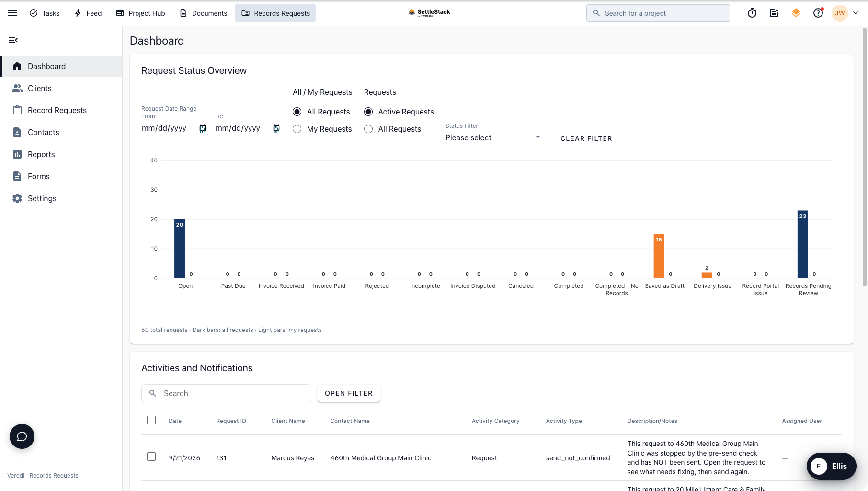
Task: Open the Ellis assistant button
Action: (x=831, y=466)
